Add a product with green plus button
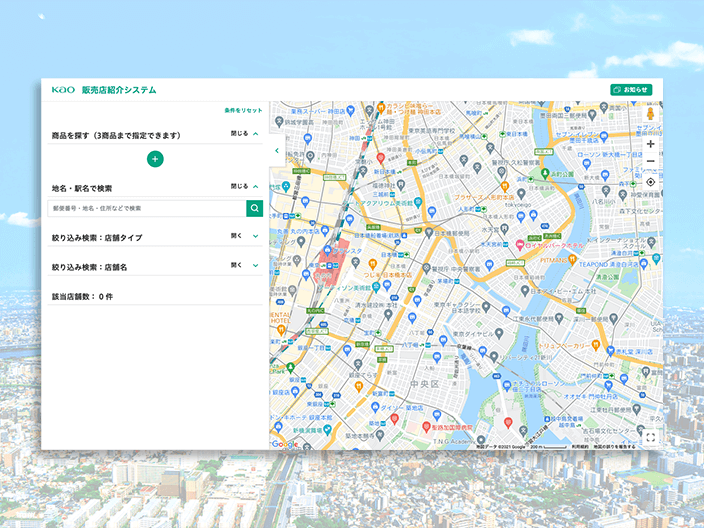The height and width of the screenshot is (528, 704). click(x=155, y=159)
